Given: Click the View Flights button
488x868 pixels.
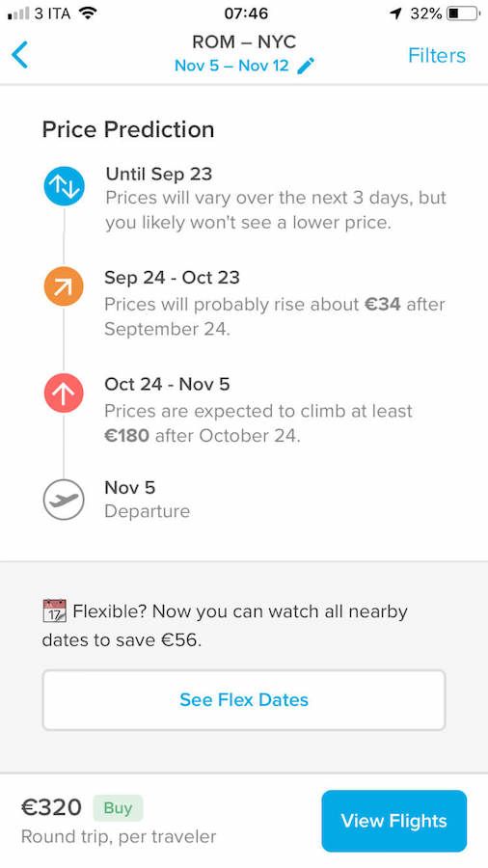Looking at the screenshot, I should click(x=393, y=821).
